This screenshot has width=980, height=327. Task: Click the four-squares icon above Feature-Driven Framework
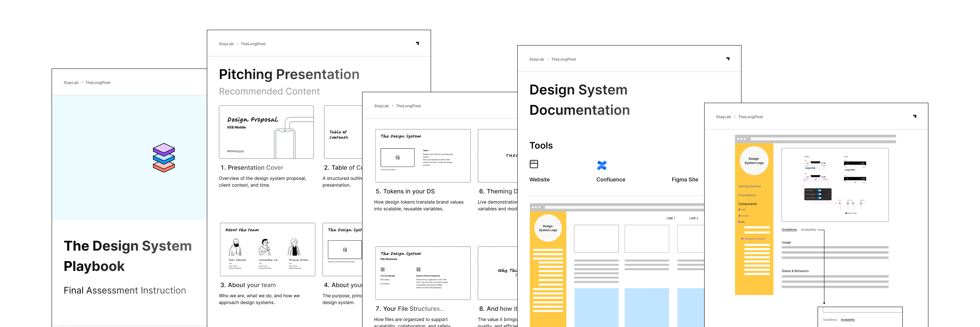coord(418,269)
